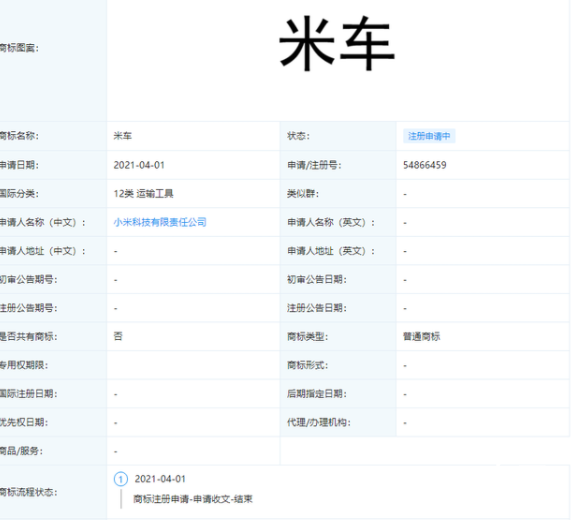Click the 商标流程状态 label
This screenshot has height=520, width=571.
point(28,492)
